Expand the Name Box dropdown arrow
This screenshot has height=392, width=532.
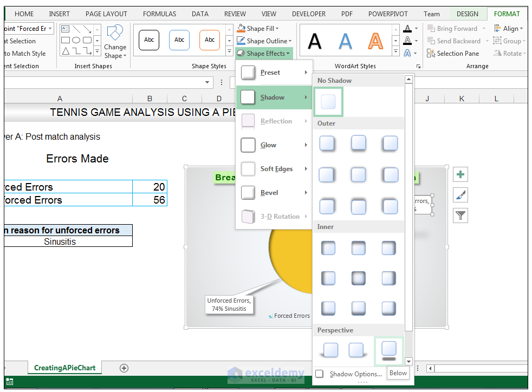(x=207, y=82)
